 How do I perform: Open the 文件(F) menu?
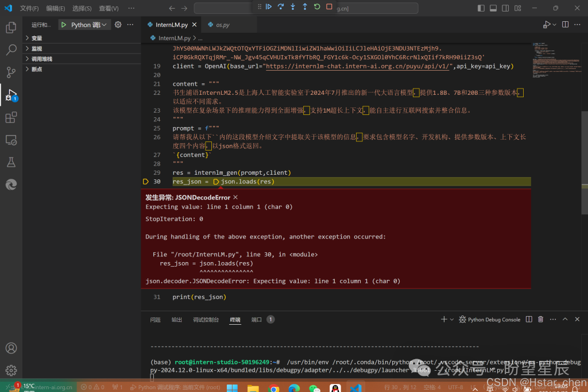pyautogui.click(x=29, y=8)
